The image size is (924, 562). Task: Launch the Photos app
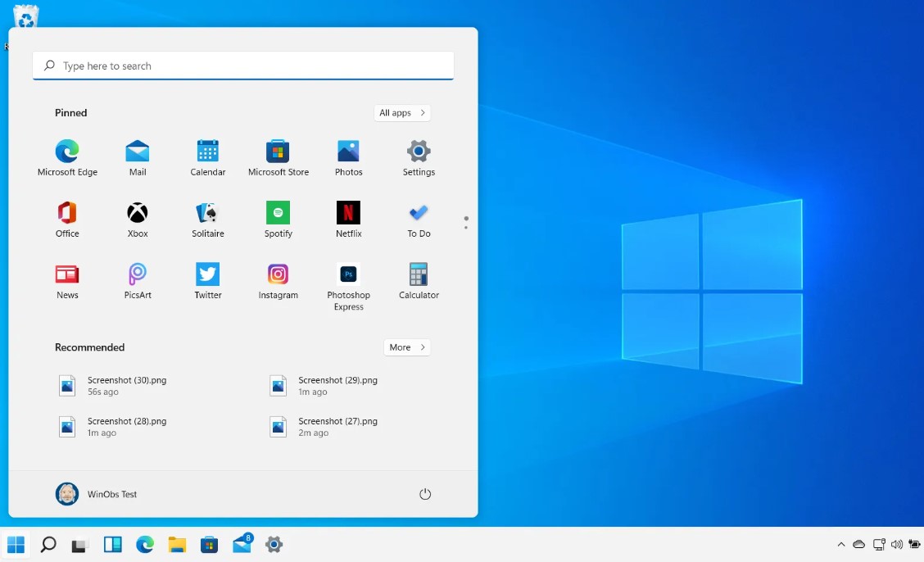coord(348,158)
